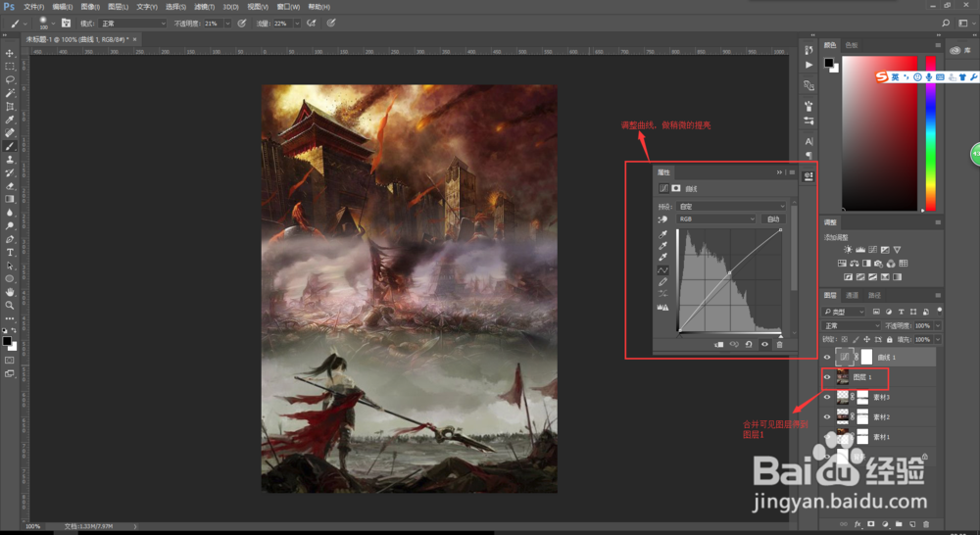Open the layer blend mode 正常 dropdown
980x535 pixels.
[851, 325]
